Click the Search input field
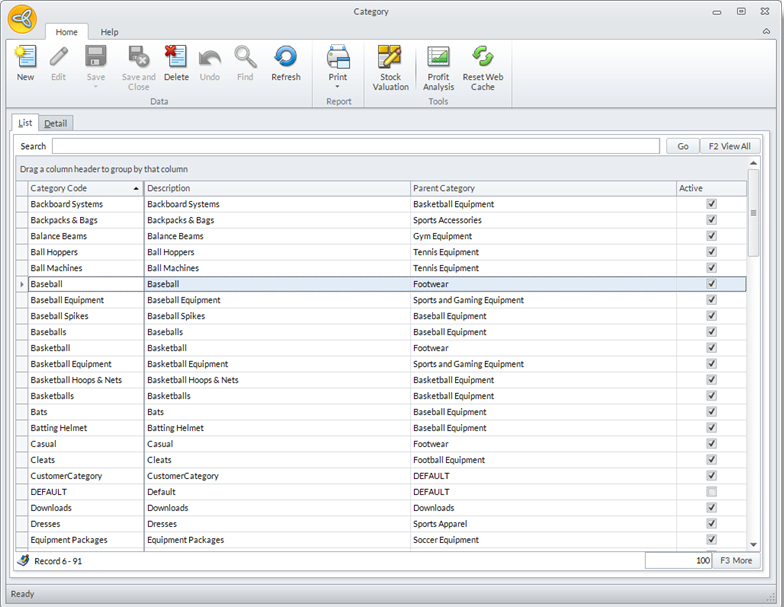The height and width of the screenshot is (607, 784). [356, 146]
